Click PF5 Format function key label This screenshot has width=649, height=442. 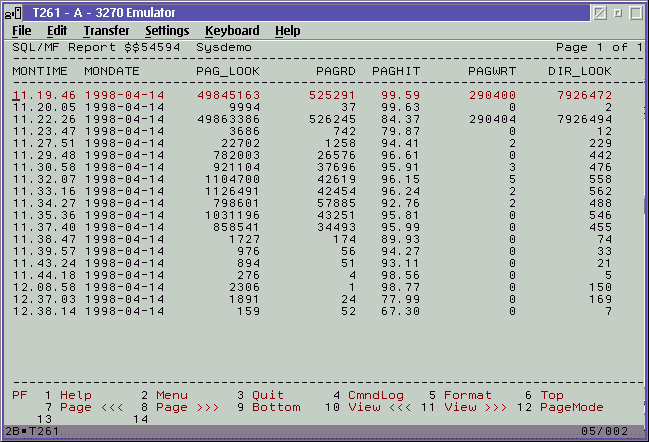(x=468, y=395)
